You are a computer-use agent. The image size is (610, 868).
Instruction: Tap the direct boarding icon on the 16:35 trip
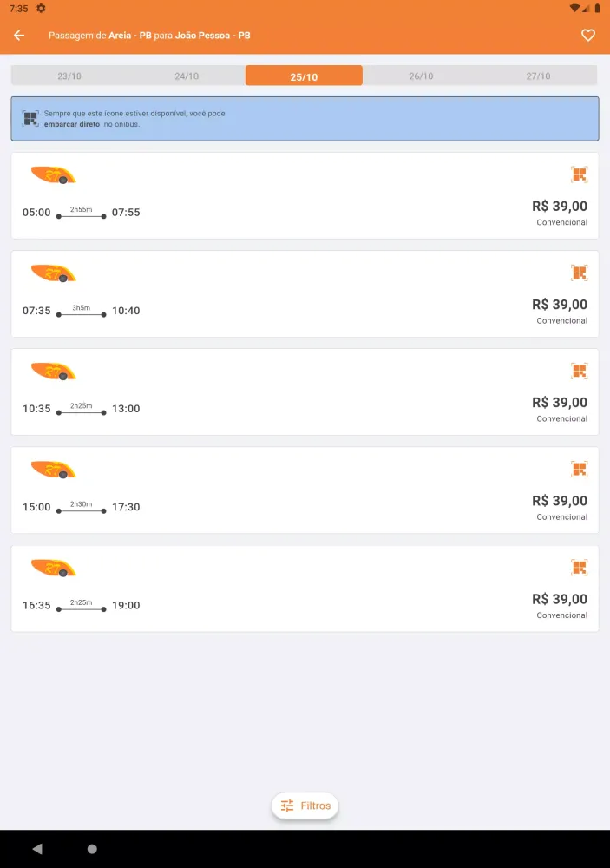coord(579,567)
